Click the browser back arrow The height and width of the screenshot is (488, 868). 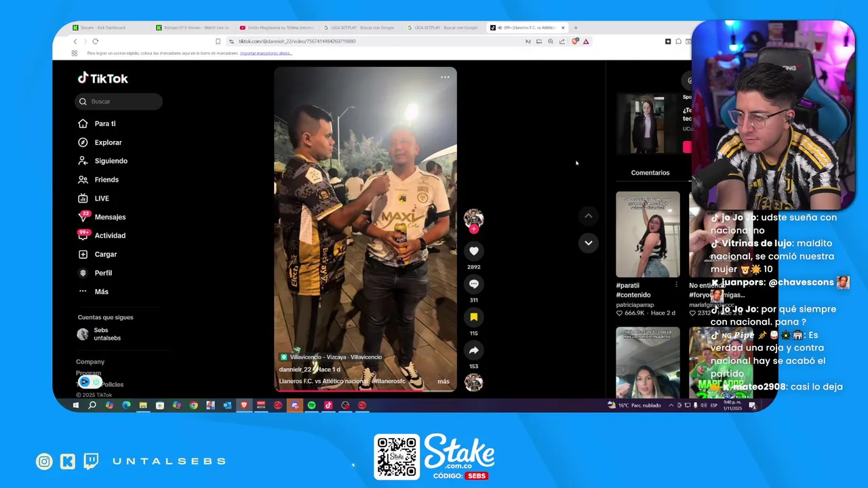click(x=75, y=41)
